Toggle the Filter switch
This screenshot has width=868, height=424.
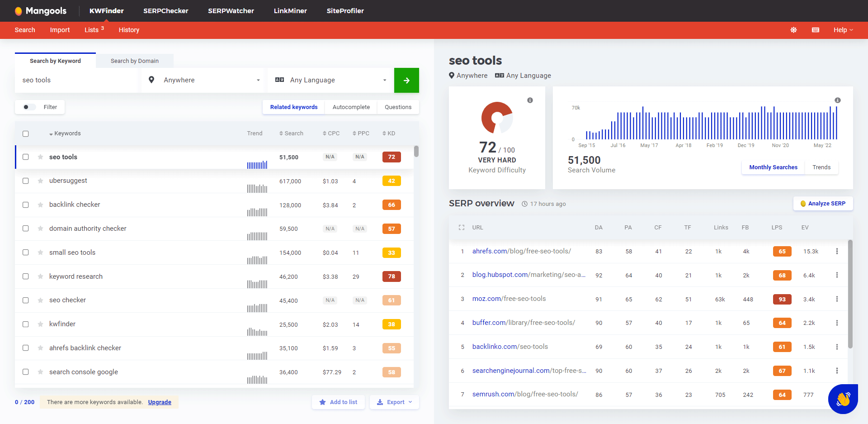tap(29, 107)
